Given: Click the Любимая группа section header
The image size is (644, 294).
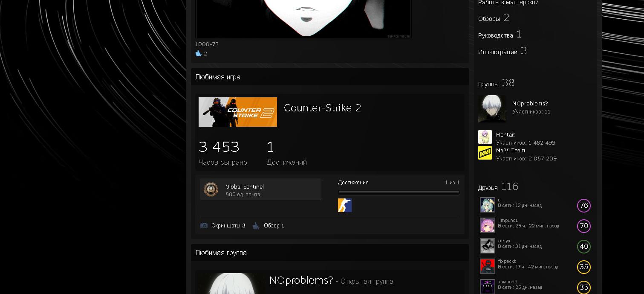Looking at the screenshot, I should point(330,253).
